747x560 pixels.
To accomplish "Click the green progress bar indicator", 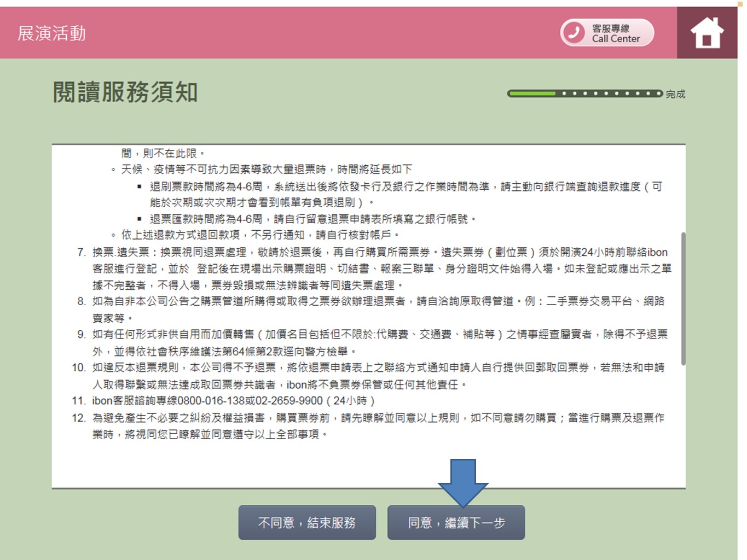I will coord(532,94).
